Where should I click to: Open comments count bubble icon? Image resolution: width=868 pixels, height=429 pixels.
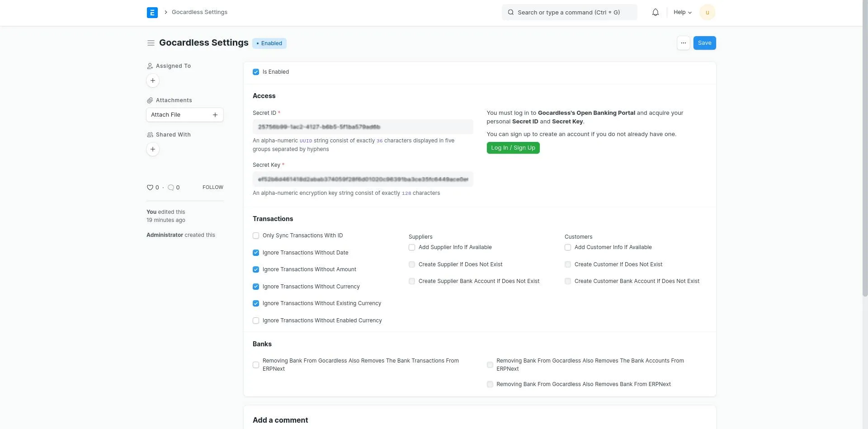[x=171, y=188]
